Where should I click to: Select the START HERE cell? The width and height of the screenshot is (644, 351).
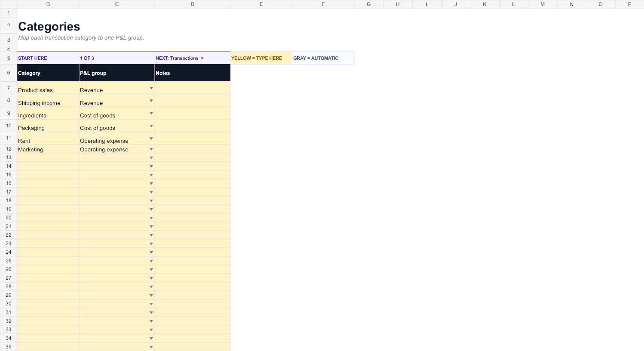48,58
